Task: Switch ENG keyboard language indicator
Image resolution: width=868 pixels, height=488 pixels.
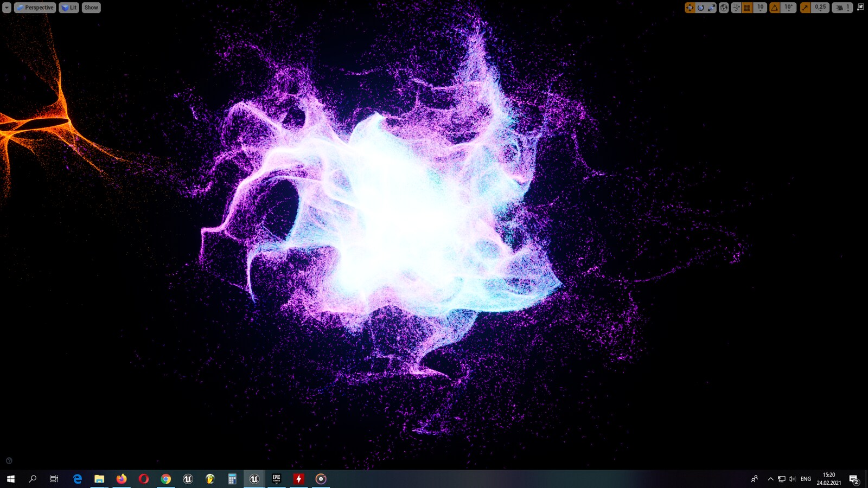Action: click(x=806, y=479)
